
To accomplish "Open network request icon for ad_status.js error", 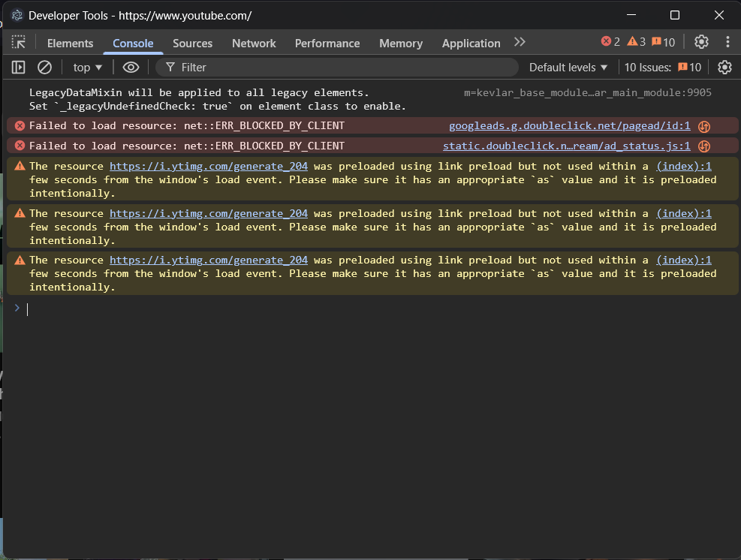I will (x=704, y=146).
